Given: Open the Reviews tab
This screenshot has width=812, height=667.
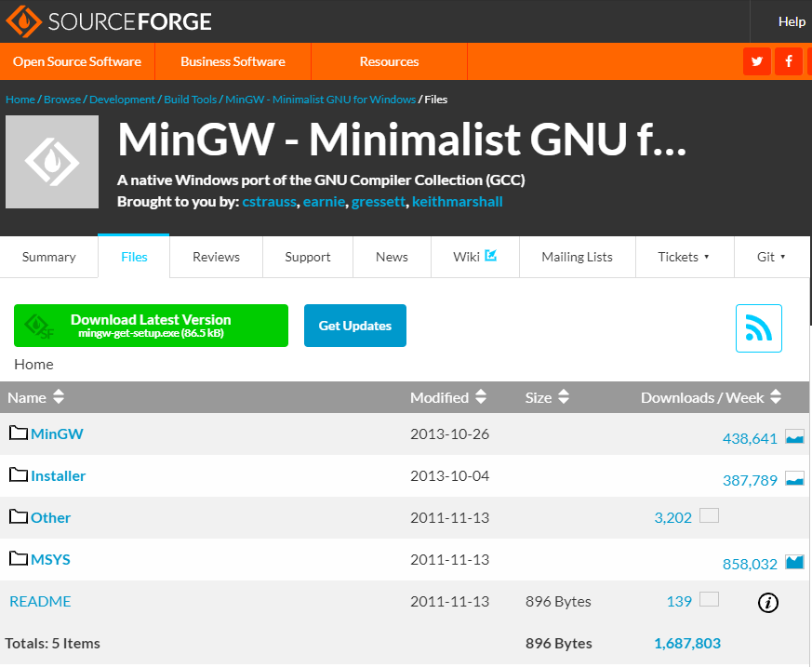Looking at the screenshot, I should pyautogui.click(x=216, y=257).
